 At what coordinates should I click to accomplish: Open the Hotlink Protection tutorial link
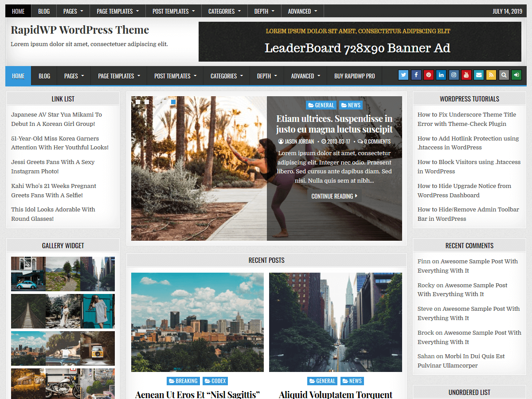pyautogui.click(x=468, y=143)
